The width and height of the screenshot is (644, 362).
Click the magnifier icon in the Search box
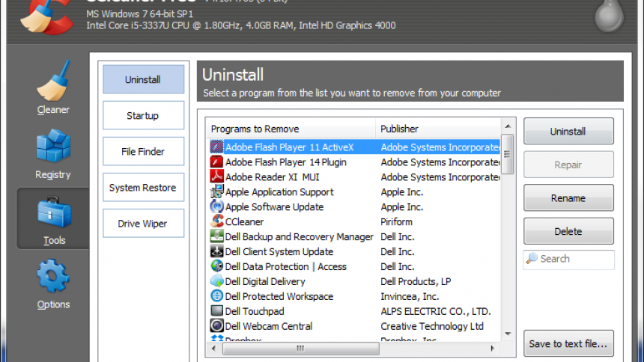tap(532, 259)
